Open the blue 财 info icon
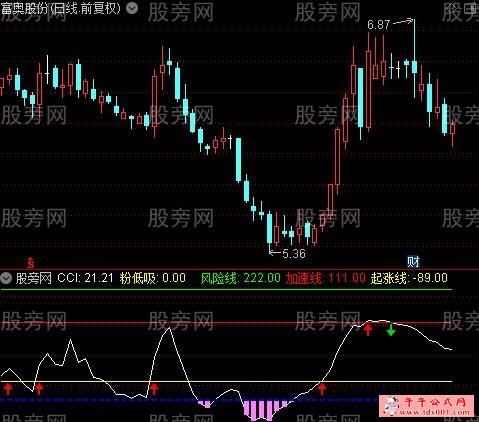The image size is (479, 422). (413, 262)
